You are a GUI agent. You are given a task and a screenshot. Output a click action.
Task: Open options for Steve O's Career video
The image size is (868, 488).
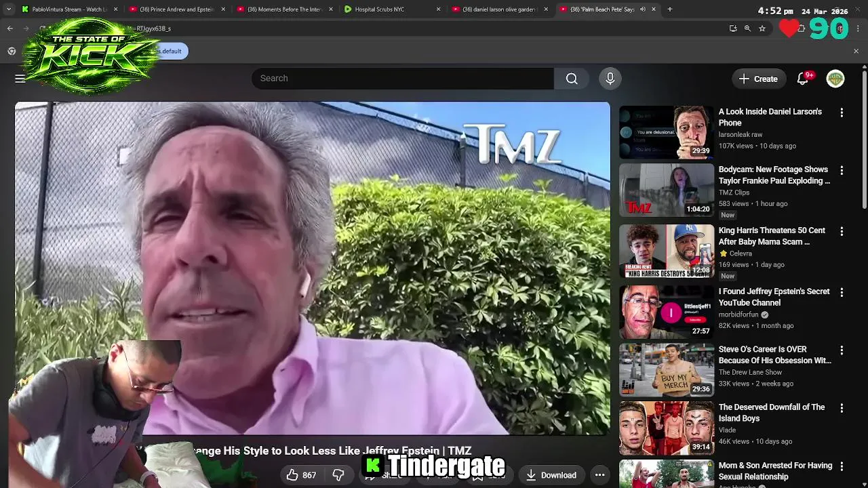click(x=842, y=350)
